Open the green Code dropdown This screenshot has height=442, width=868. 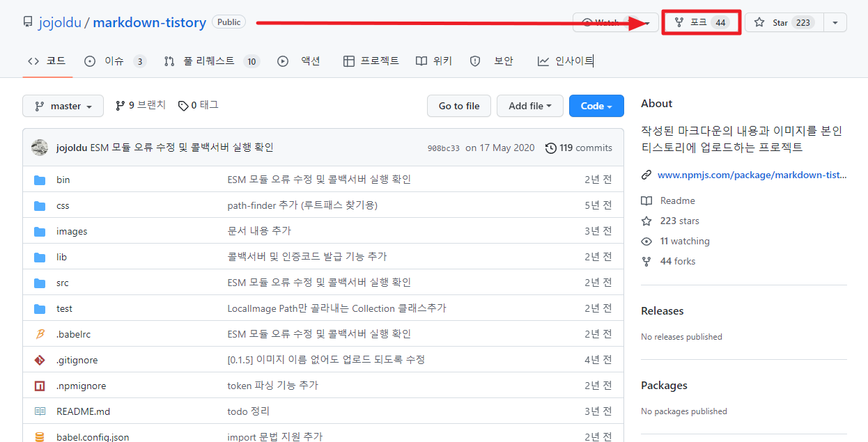tap(596, 106)
